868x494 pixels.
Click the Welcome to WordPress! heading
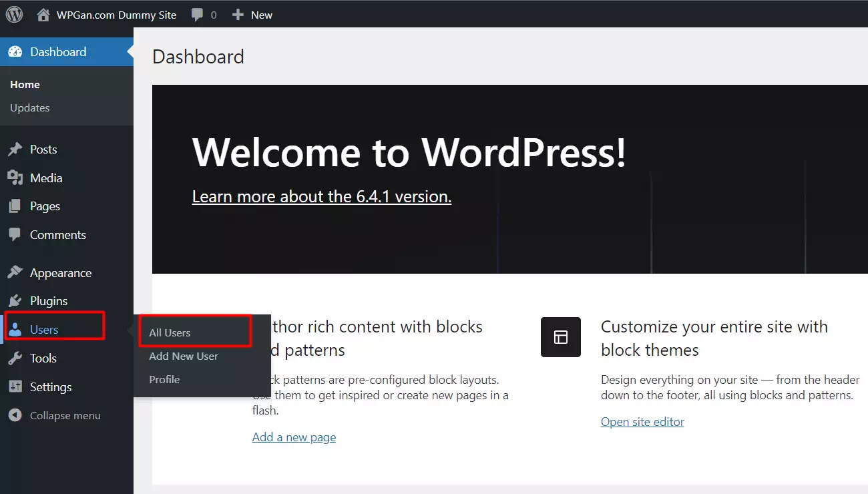point(409,152)
